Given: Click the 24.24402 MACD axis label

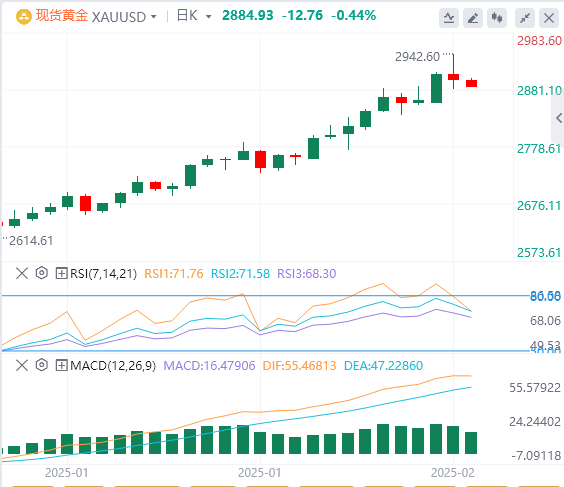Looking at the screenshot, I should tap(535, 422).
